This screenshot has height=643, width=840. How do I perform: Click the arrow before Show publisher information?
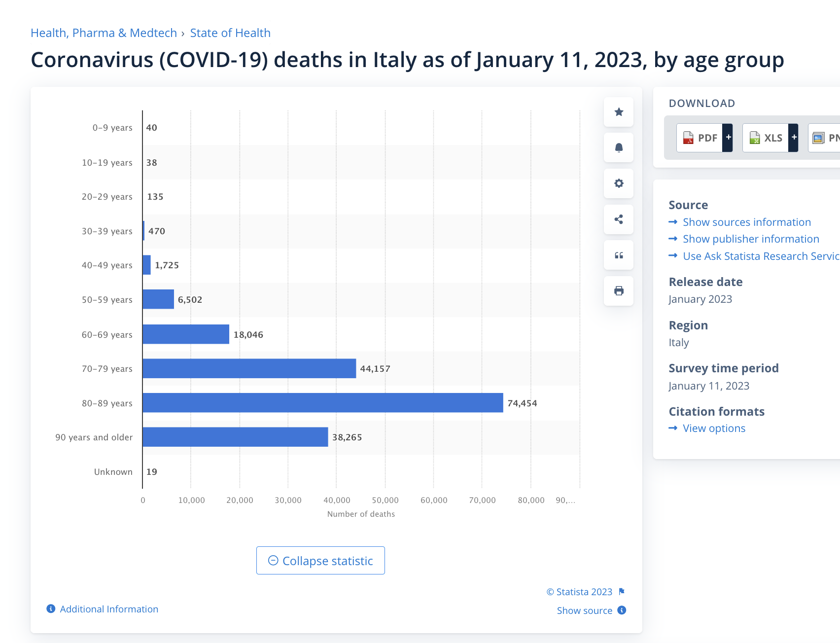pos(673,239)
